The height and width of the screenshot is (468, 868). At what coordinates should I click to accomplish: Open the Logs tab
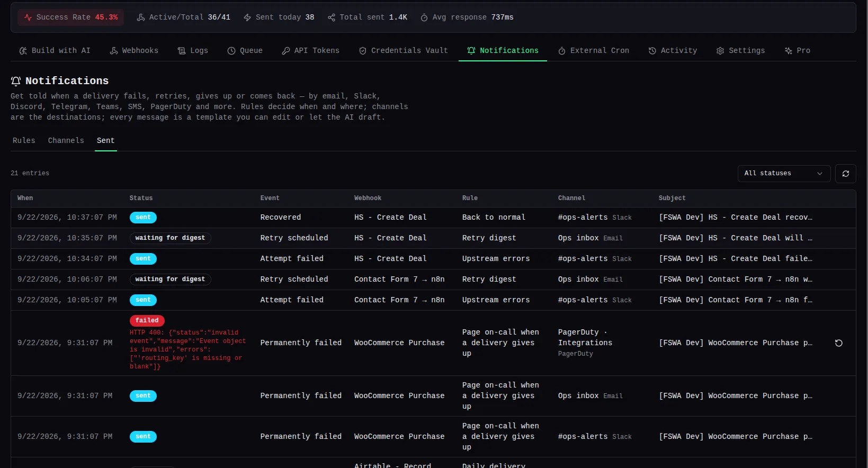(193, 51)
